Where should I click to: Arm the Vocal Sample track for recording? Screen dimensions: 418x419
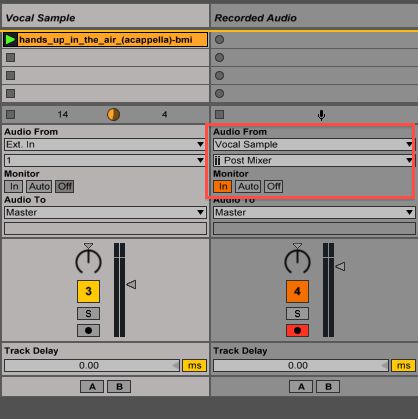88,330
